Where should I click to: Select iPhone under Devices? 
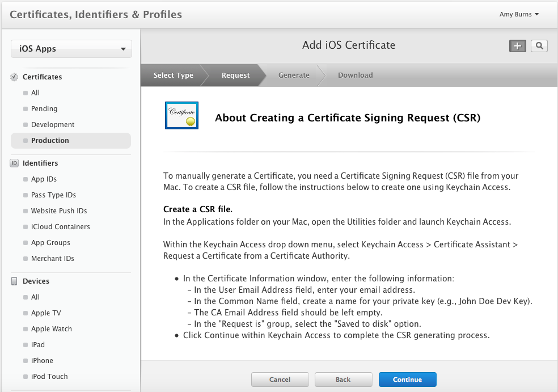pos(43,360)
